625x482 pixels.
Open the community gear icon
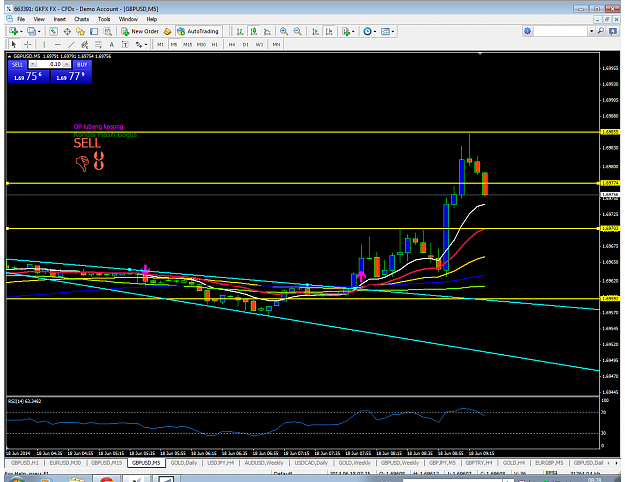pos(527,31)
